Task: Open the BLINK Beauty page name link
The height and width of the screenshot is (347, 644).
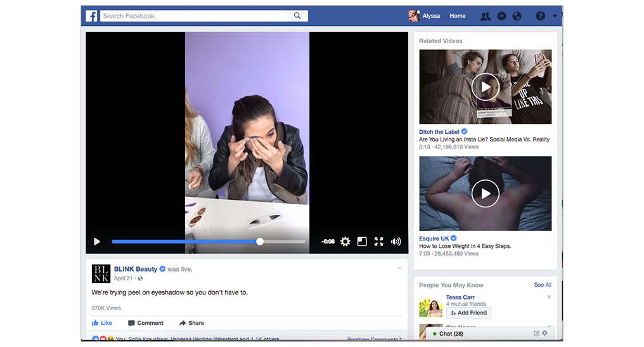Action: pos(136,269)
